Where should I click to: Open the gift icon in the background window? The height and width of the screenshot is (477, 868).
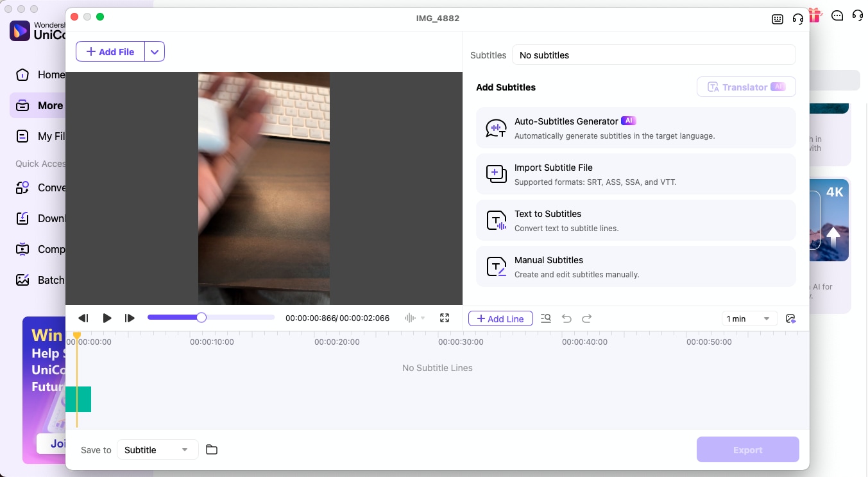pos(816,15)
